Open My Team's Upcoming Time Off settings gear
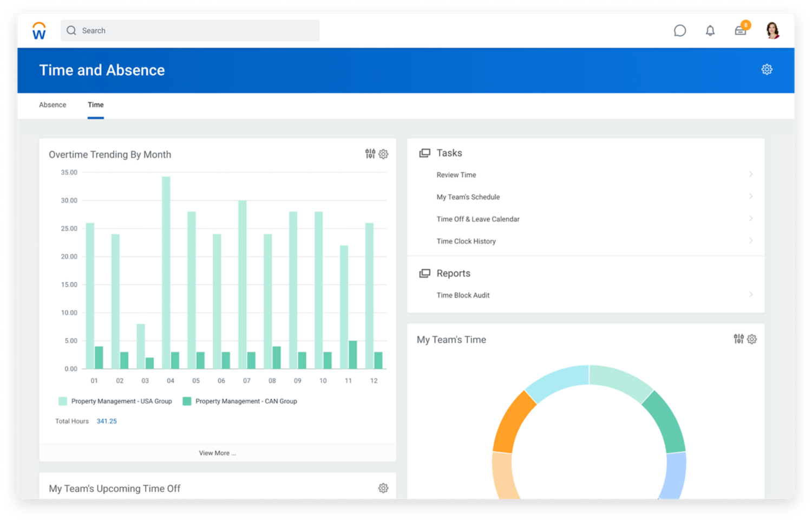 (383, 488)
